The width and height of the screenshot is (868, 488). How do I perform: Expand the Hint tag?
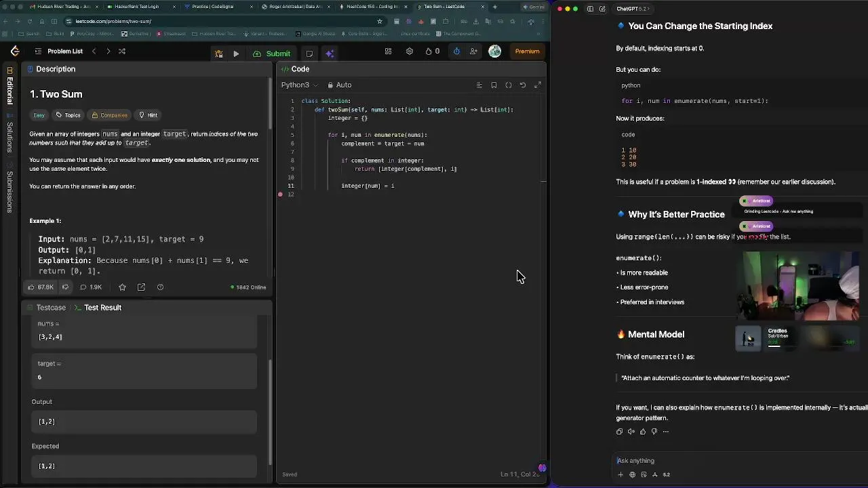tap(148, 115)
